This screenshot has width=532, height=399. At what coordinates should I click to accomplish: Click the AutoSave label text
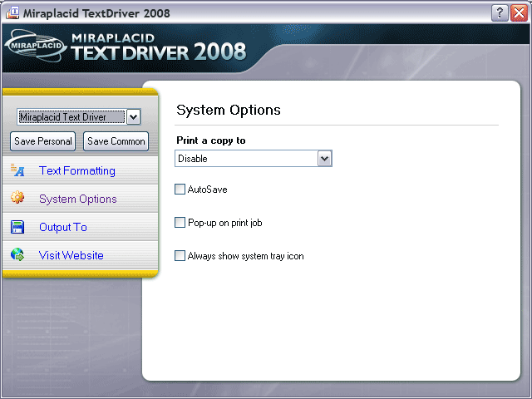pos(207,190)
